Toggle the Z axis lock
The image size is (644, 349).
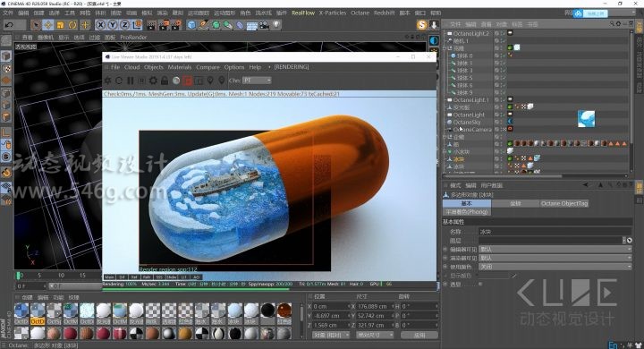[125, 25]
